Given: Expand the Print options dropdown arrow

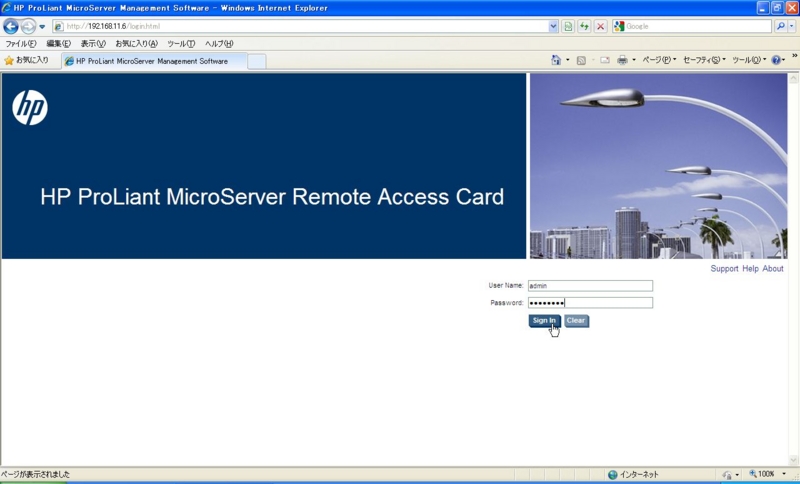Looking at the screenshot, I should coord(634,60).
